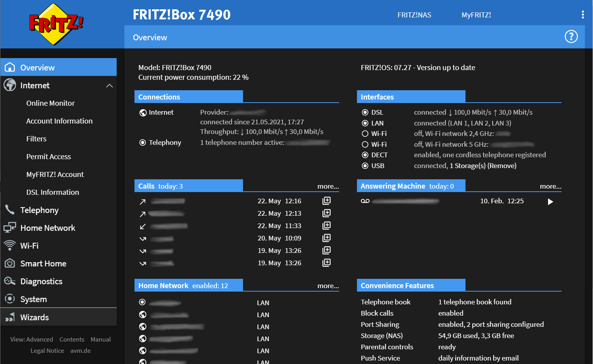593x364 pixels.
Task: Open the Smart Home section
Action: [x=43, y=263]
